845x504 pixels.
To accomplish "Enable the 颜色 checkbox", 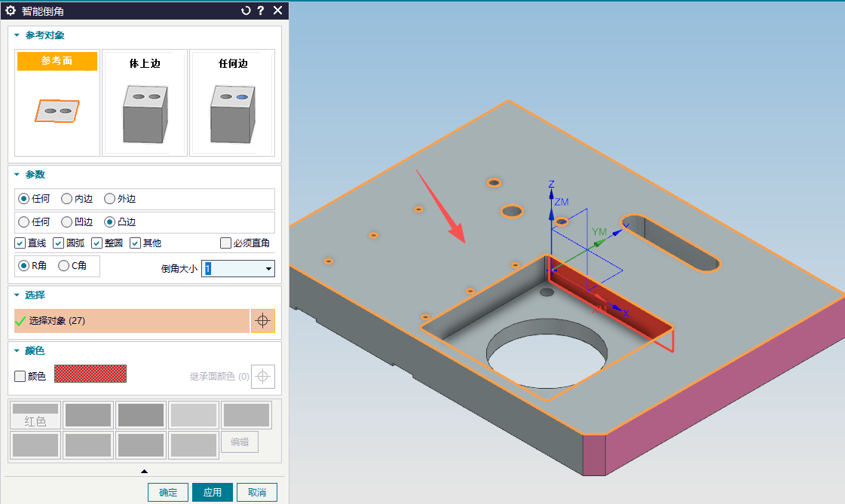I will coord(20,377).
